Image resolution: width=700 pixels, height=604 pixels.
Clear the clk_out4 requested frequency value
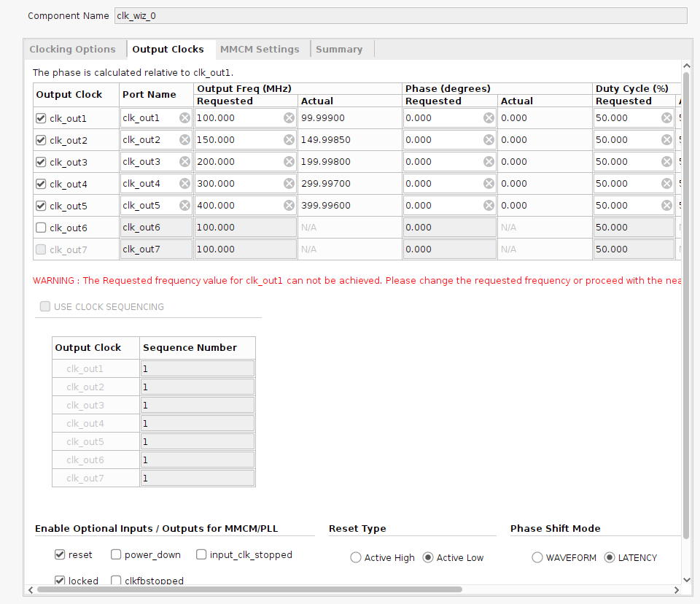[289, 183]
